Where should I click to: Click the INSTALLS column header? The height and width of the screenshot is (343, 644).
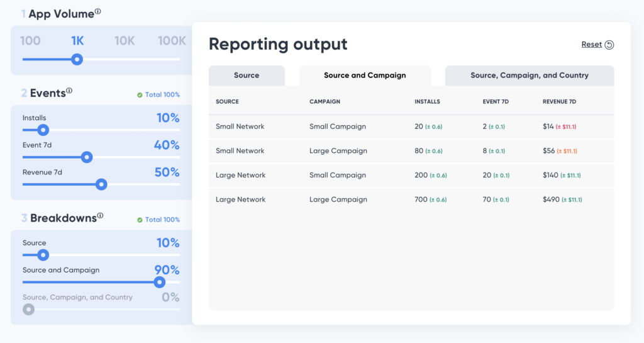(x=427, y=101)
